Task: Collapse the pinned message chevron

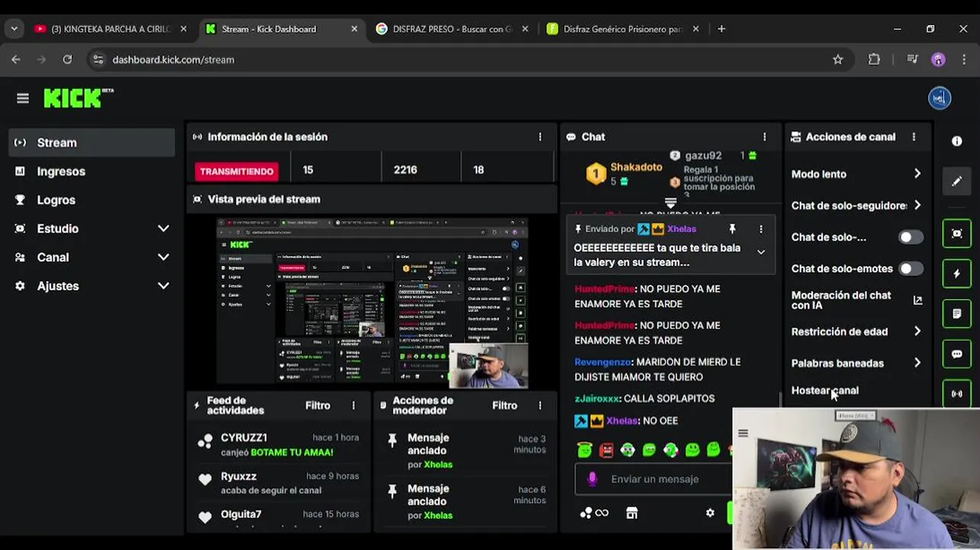Action: (x=761, y=252)
